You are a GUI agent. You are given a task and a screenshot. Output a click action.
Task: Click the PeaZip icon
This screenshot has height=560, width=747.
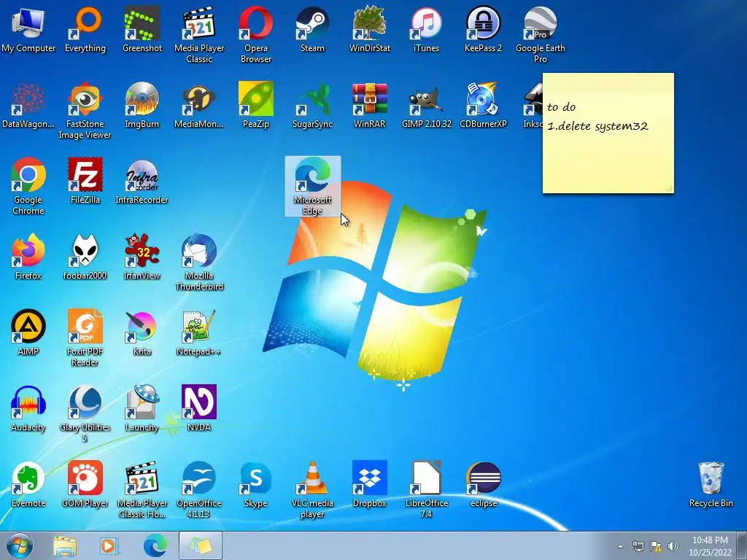256,105
